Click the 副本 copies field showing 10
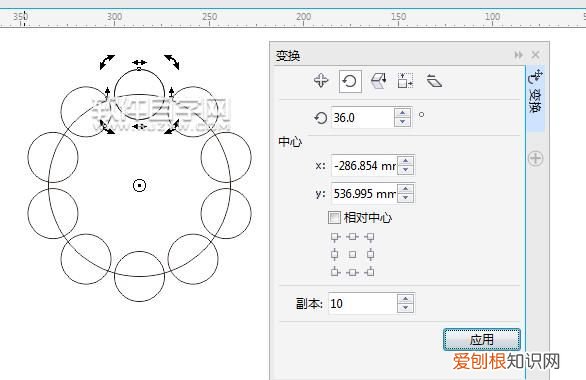The height and width of the screenshot is (380, 586). pyautogui.click(x=362, y=303)
